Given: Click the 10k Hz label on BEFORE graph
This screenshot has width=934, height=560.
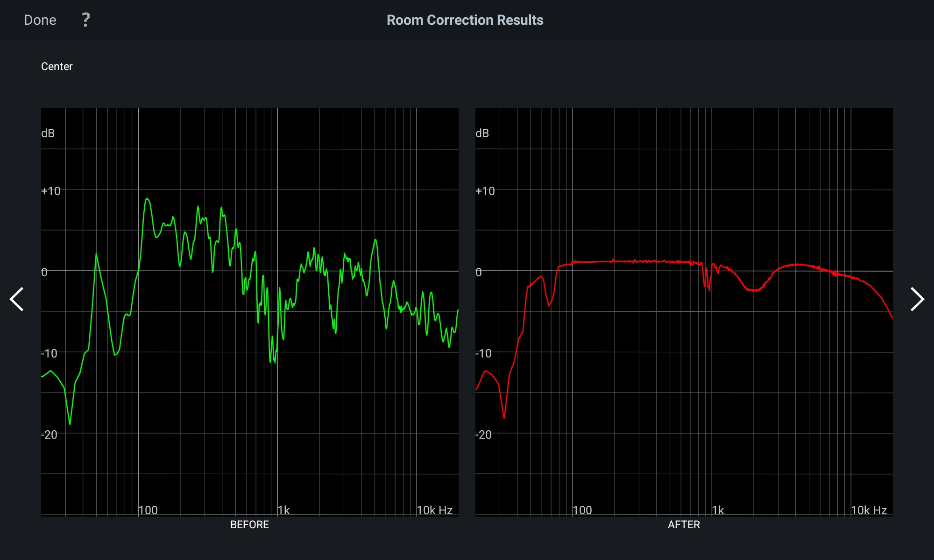Looking at the screenshot, I should pyautogui.click(x=434, y=510).
